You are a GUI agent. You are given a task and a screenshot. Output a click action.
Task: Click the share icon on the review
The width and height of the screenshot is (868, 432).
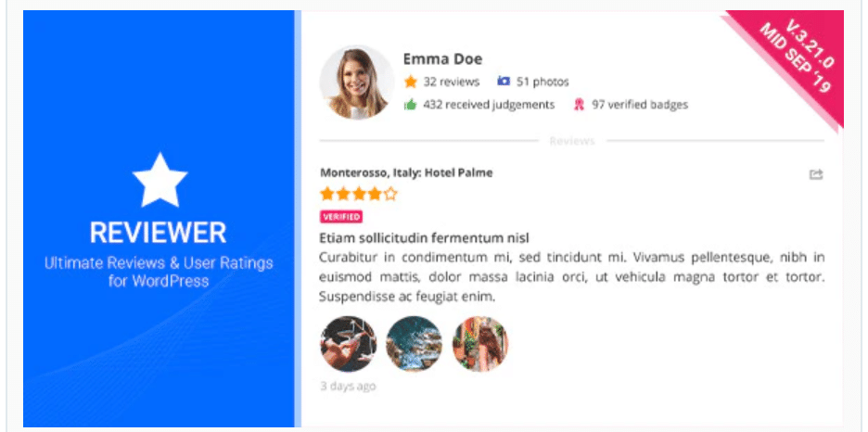tap(816, 174)
